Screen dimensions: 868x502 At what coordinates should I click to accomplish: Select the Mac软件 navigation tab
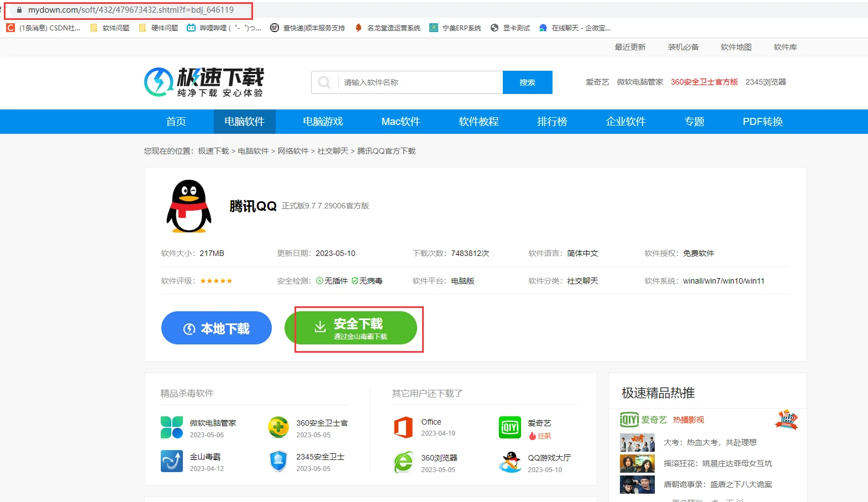point(401,122)
